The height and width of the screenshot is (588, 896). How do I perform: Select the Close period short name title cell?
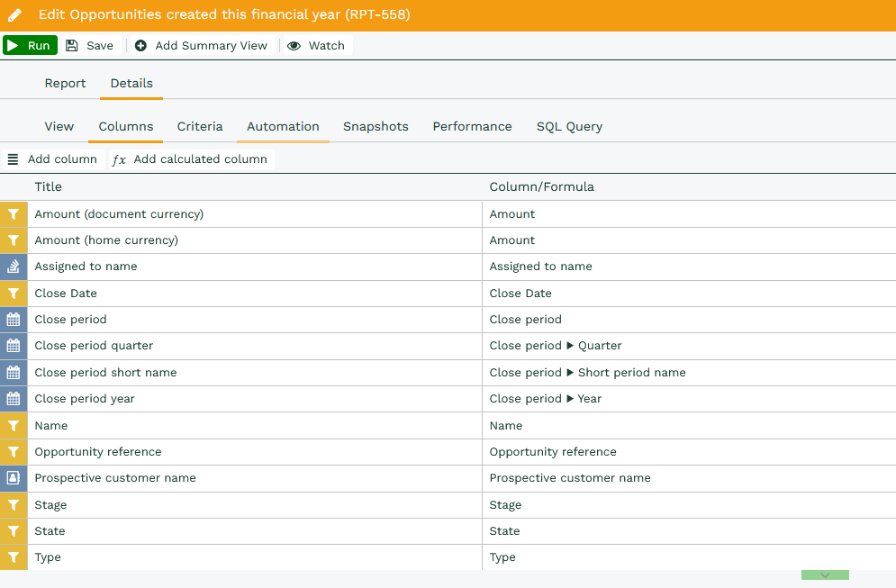[x=105, y=373]
